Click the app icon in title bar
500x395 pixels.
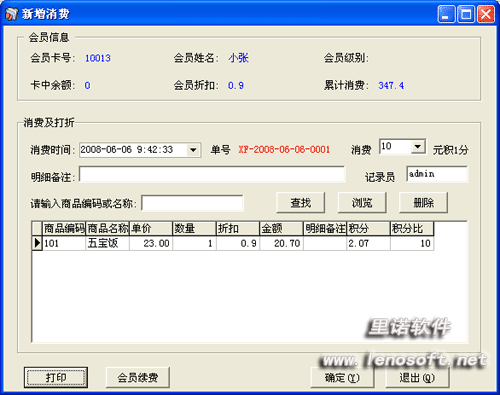coord(11,14)
